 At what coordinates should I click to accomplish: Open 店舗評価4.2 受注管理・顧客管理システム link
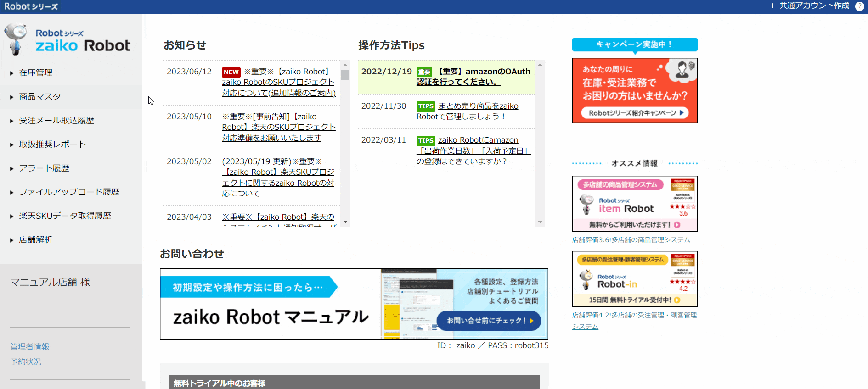point(634,321)
